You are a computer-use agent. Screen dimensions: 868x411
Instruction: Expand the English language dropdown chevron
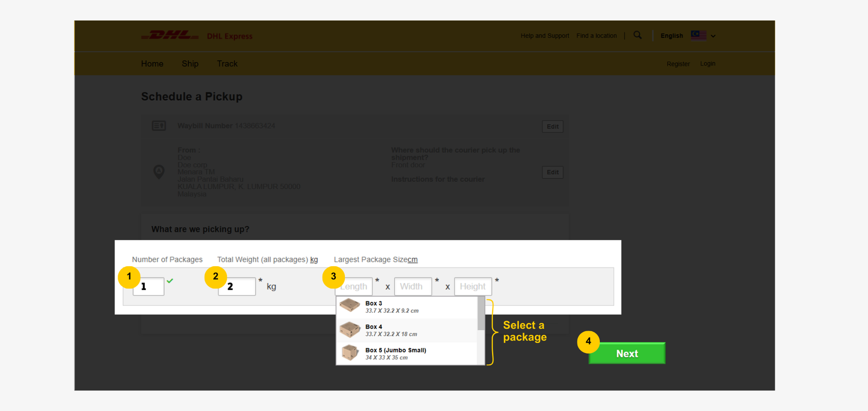tap(713, 36)
